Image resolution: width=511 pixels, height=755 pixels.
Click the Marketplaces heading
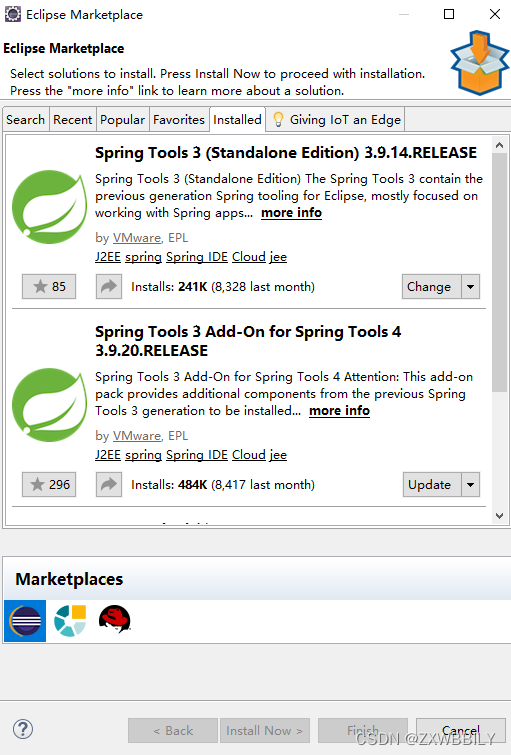[69, 579]
